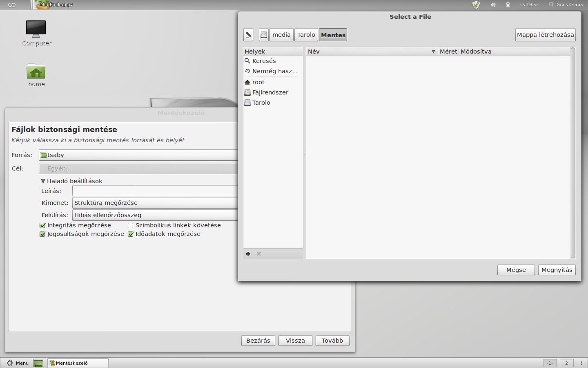Click the MintBackup.py panel icon
Image resolution: width=588 pixels, height=368 pixels.
pyautogui.click(x=51, y=4)
